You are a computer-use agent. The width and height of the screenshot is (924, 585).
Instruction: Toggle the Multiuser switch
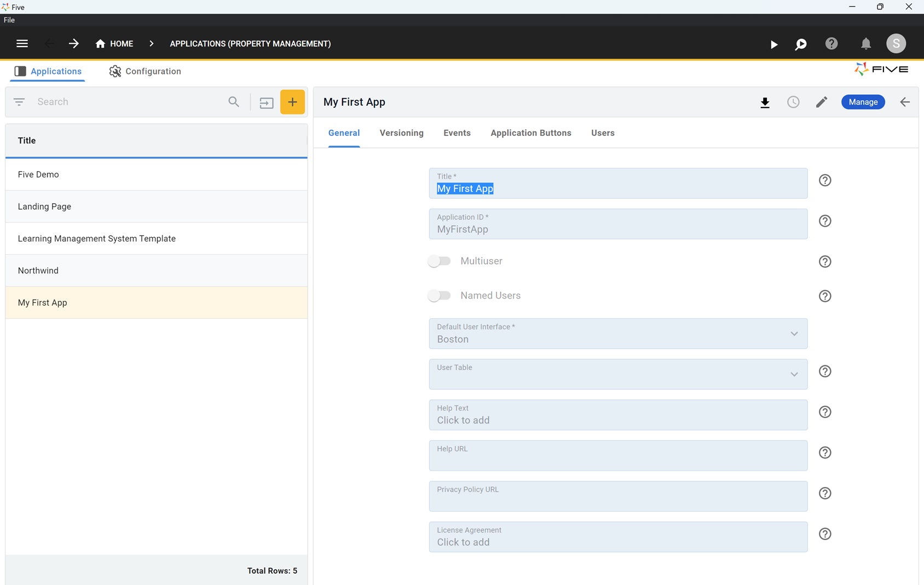[x=440, y=261]
